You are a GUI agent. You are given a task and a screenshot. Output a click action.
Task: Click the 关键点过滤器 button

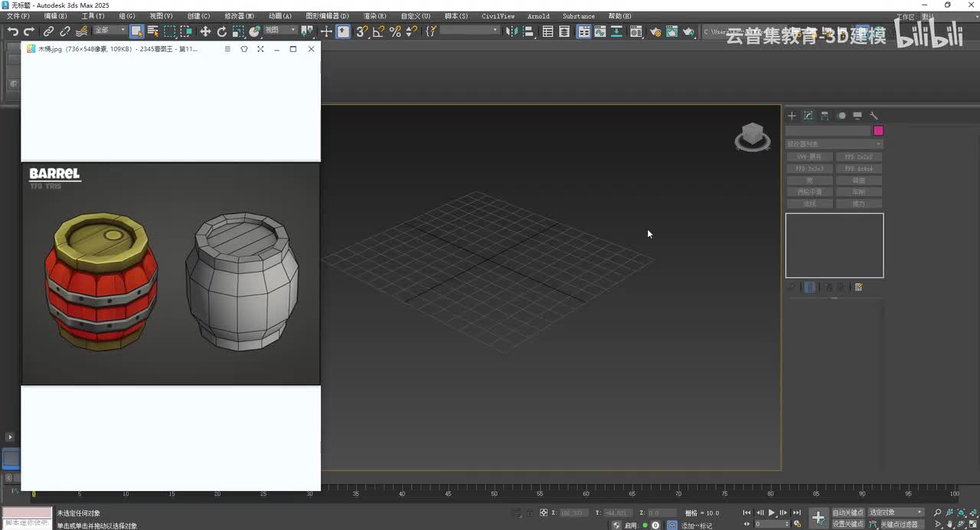tap(899, 524)
